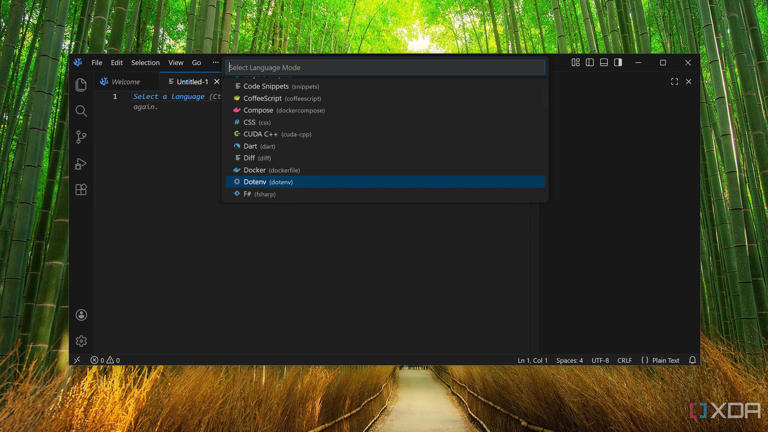
Task: Open the Accounts menu icon
Action: [81, 315]
